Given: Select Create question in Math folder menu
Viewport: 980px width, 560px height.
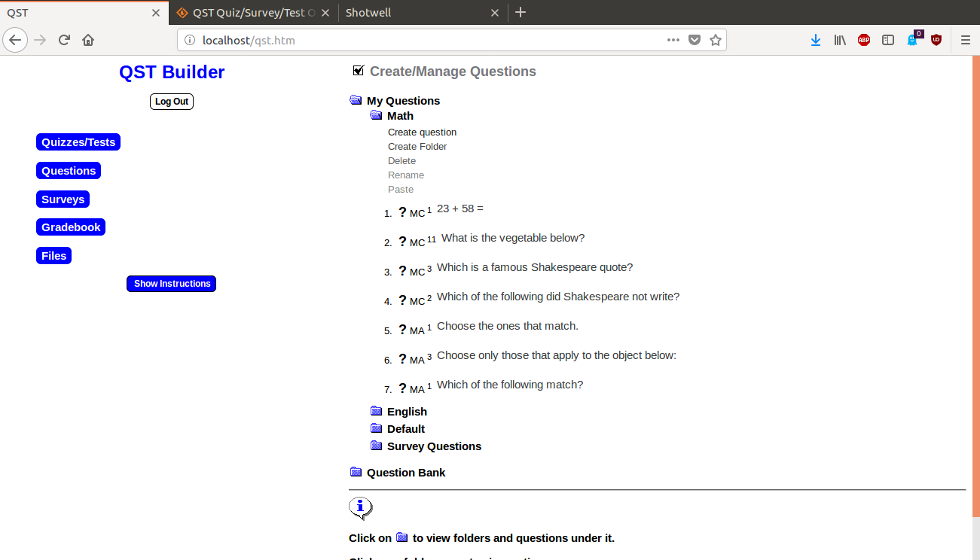Looking at the screenshot, I should point(422,132).
